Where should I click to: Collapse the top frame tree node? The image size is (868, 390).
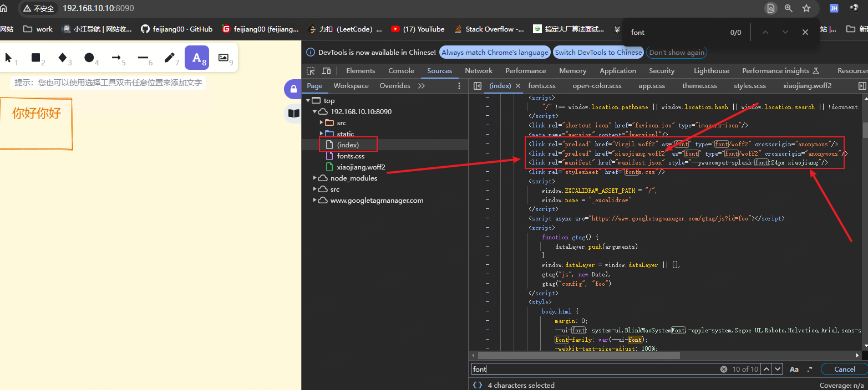click(308, 100)
